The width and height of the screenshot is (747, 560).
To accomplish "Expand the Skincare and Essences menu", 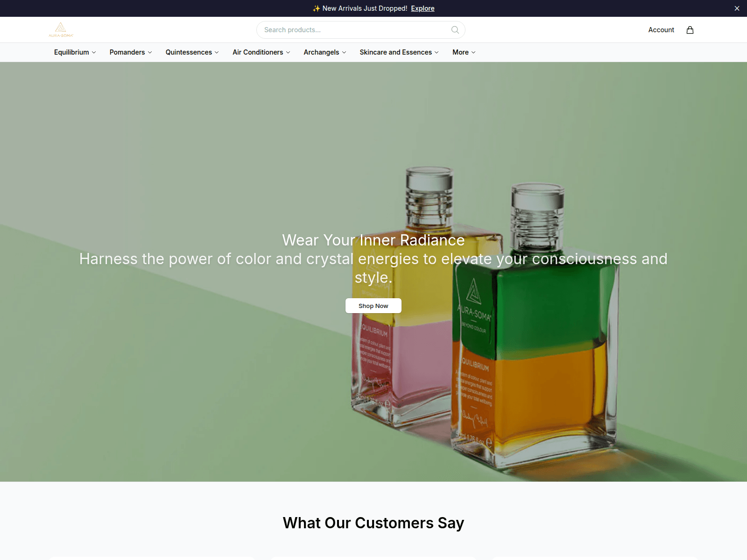I will click(399, 52).
